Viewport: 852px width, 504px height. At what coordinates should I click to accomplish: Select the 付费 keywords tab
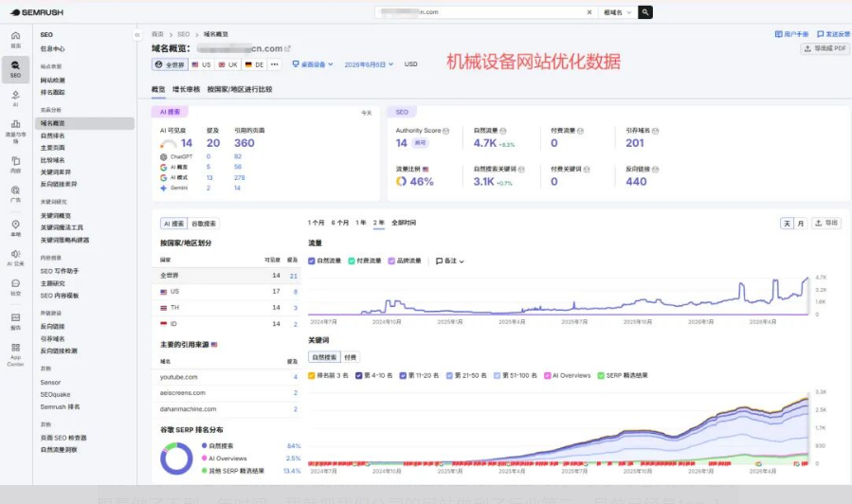[351, 357]
